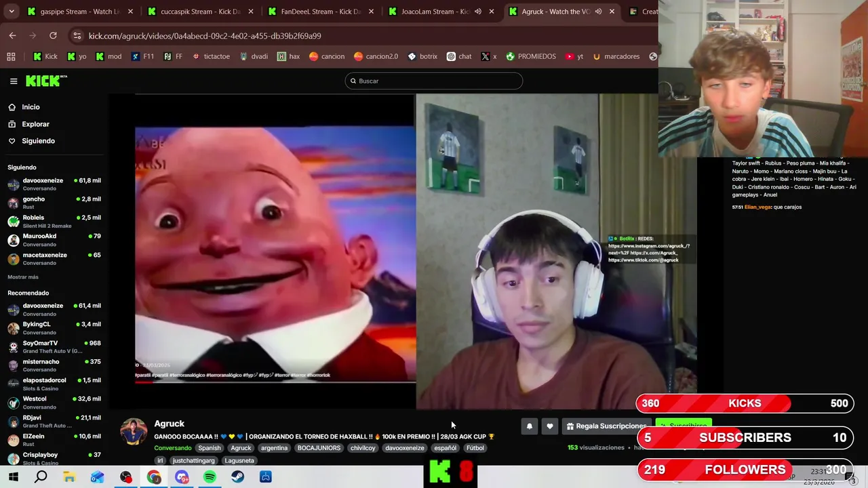This screenshot has height=488, width=868.
Task: Click the notification bell for Agruck
Action: pos(530,426)
